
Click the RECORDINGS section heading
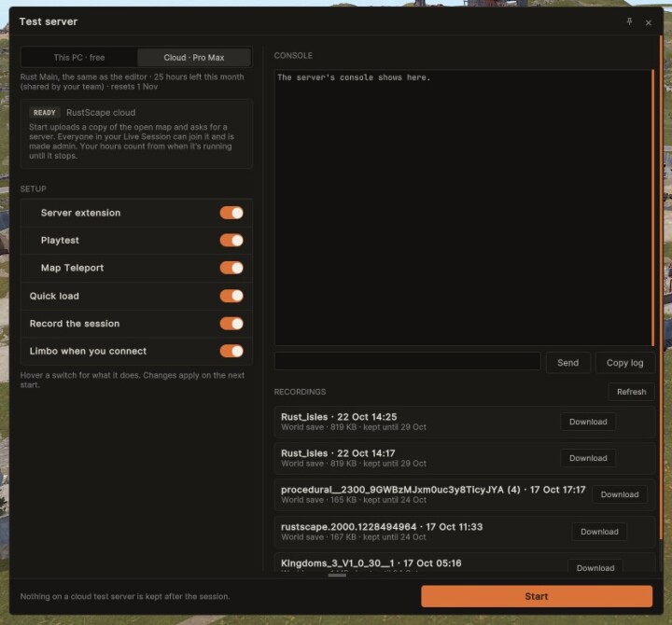(x=300, y=392)
